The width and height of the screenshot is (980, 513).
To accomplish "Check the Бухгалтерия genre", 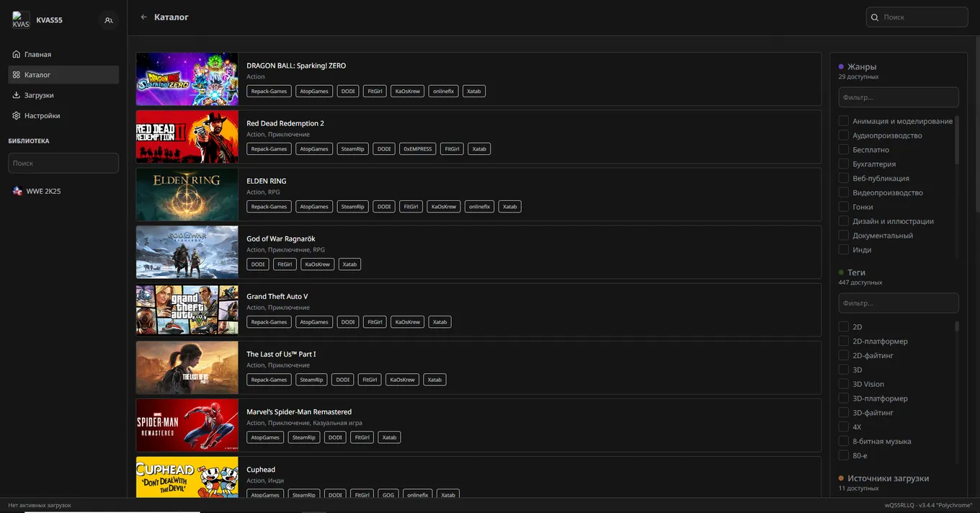I will 843,164.
